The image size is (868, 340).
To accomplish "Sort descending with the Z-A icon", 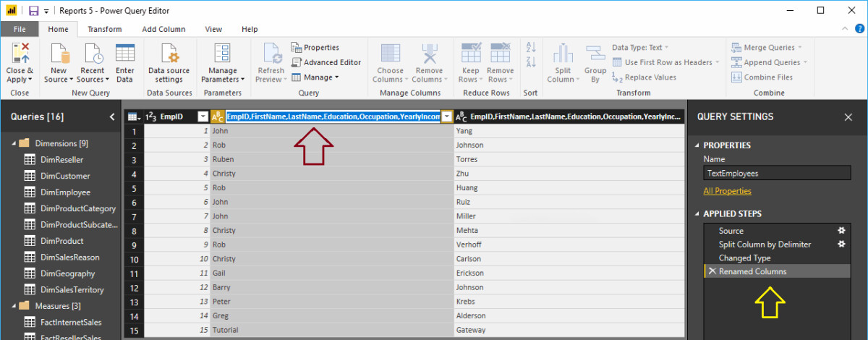I will (531, 63).
